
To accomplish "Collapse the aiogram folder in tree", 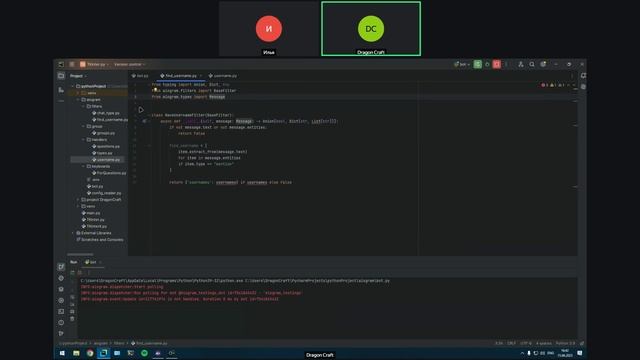I will [79, 100].
